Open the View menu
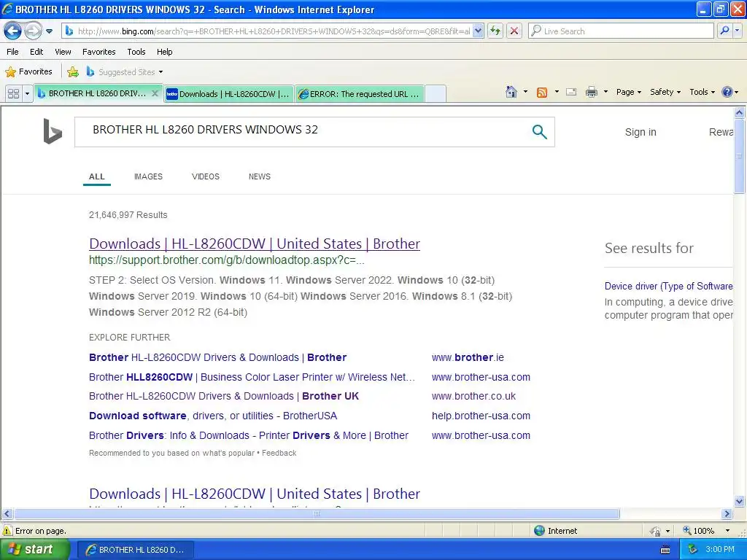Image resolution: width=747 pixels, height=560 pixels. 63,52
